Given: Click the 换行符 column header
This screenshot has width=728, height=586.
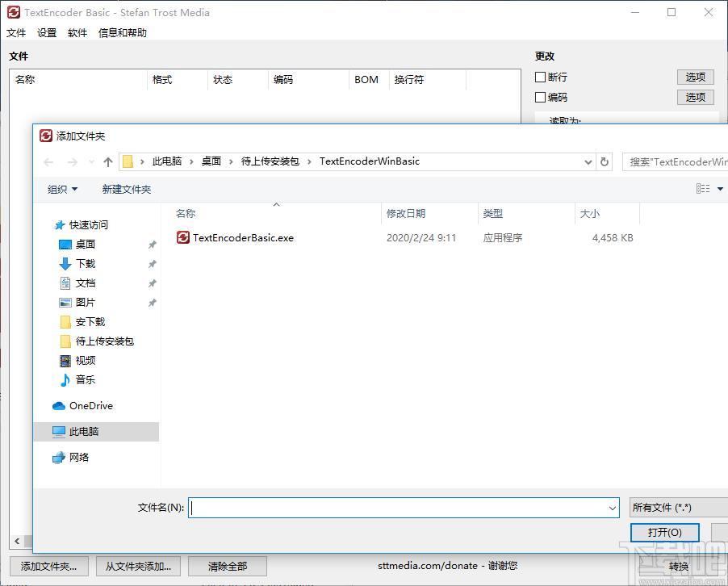Looking at the screenshot, I should tap(428, 80).
